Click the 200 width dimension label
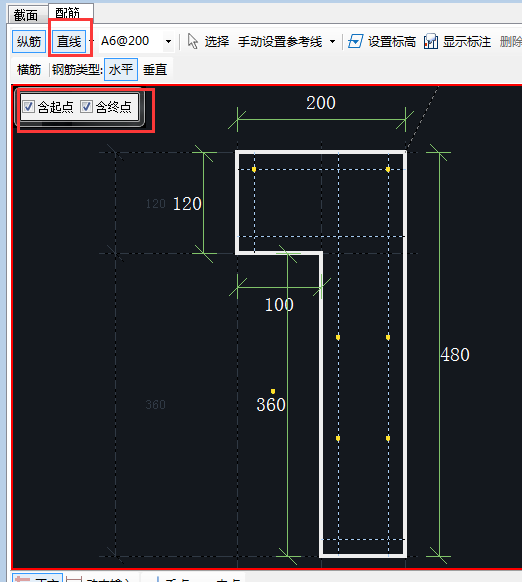 click(321, 103)
